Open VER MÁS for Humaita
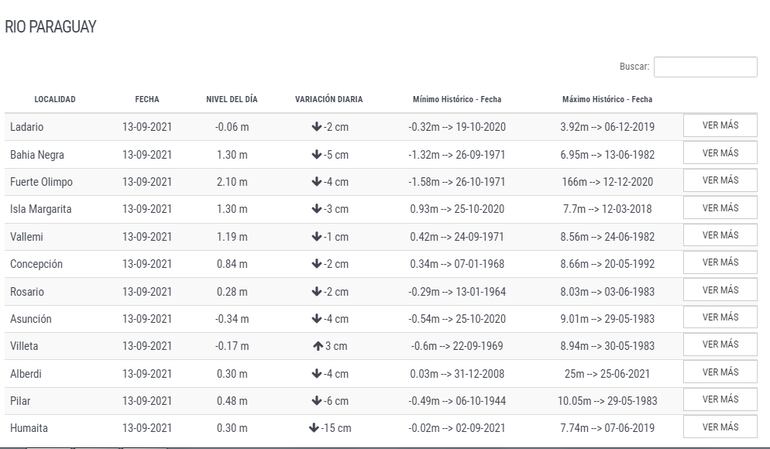Image resolution: width=770 pixels, height=449 pixels. click(720, 427)
